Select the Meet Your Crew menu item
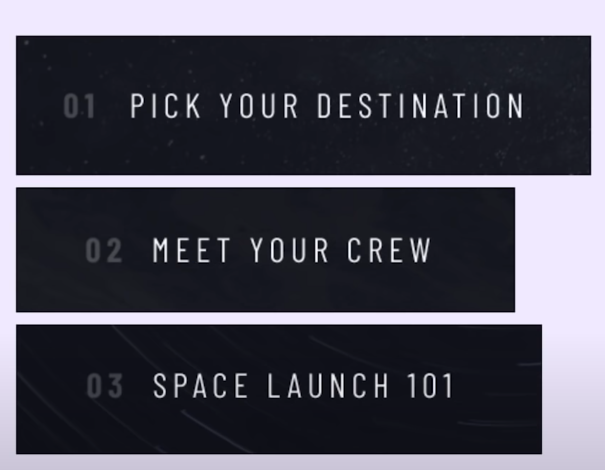Image resolution: width=605 pixels, height=470 pixels. point(265,250)
